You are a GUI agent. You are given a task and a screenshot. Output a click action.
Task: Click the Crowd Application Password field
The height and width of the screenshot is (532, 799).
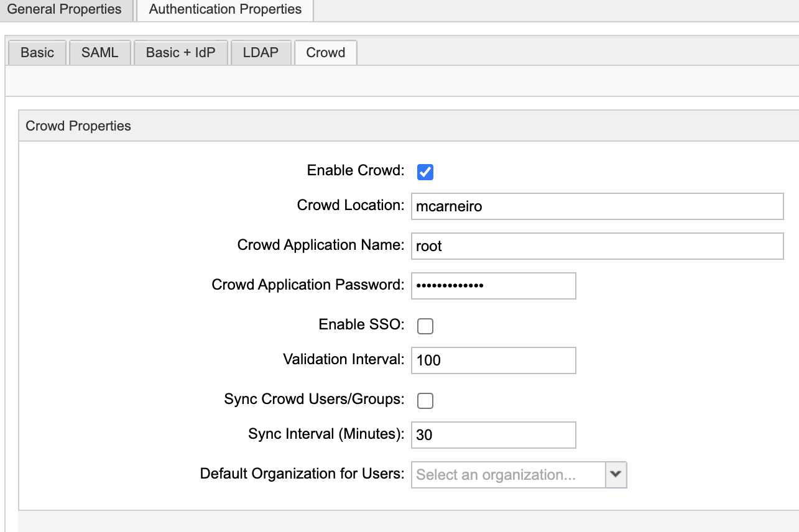(x=494, y=285)
